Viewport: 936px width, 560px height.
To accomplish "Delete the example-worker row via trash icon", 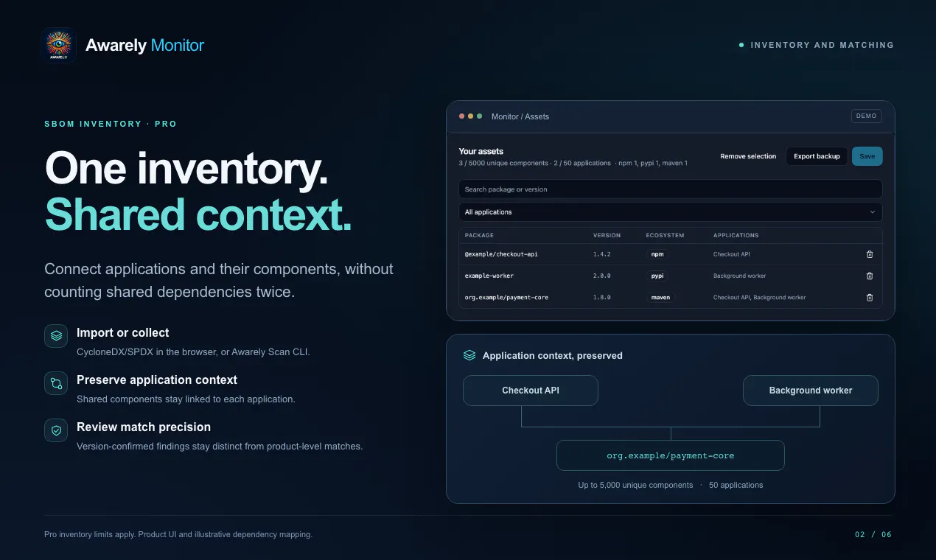I will tap(870, 276).
